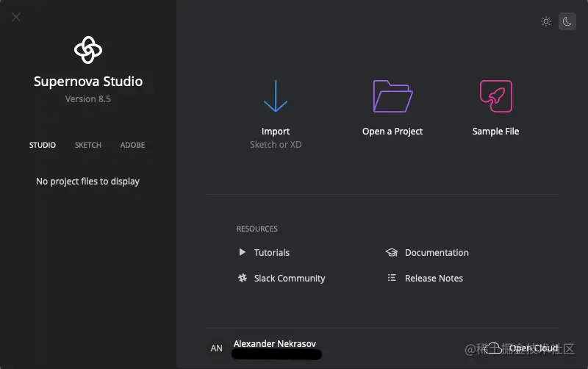This screenshot has height=369, width=588.
Task: Open the ADOBE tab
Action: [132, 145]
